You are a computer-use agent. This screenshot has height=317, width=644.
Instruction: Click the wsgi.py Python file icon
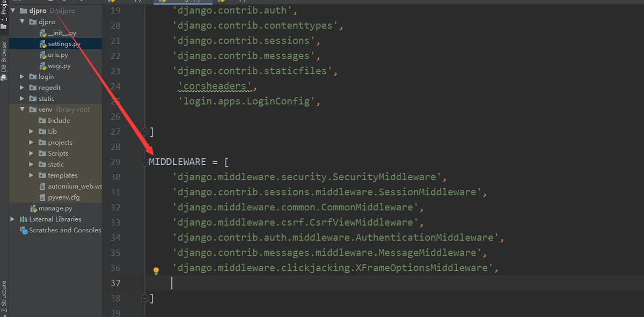click(43, 66)
